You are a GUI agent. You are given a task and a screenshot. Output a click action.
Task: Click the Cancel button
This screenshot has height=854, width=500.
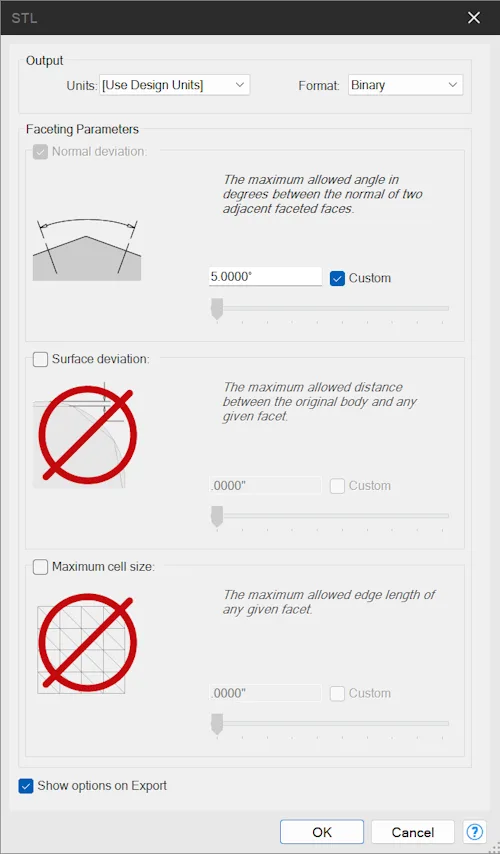[x=412, y=832]
